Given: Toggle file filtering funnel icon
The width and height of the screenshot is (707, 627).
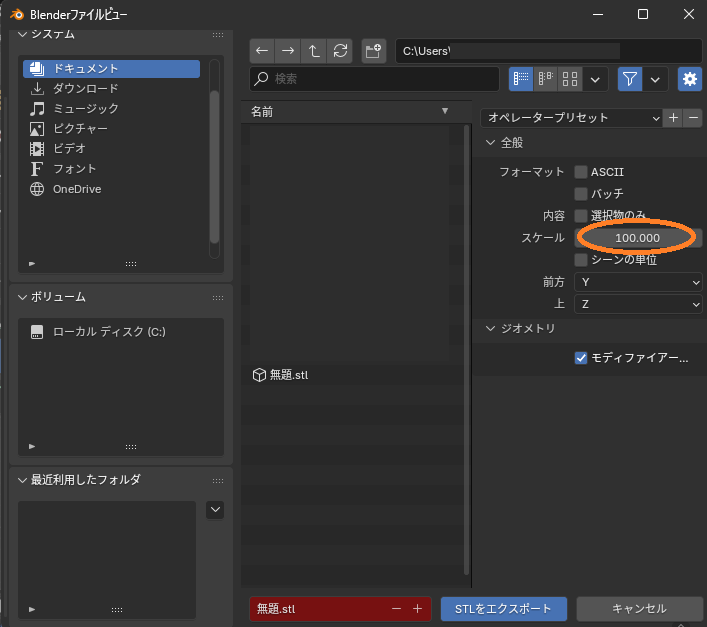Looking at the screenshot, I should click(x=629, y=79).
